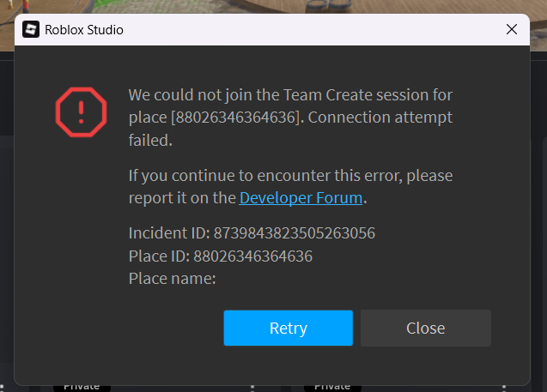547x392 pixels.
Task: Click the empty Place name line
Action: (173, 279)
